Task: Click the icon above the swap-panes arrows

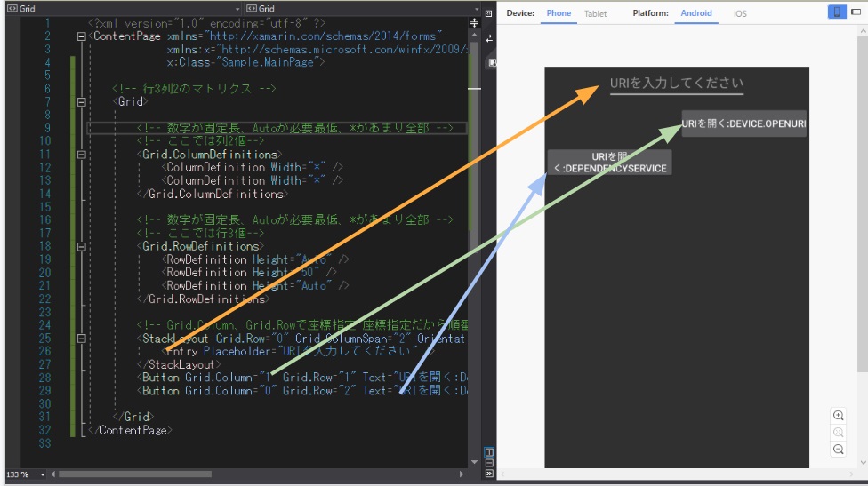Action: click(x=489, y=14)
